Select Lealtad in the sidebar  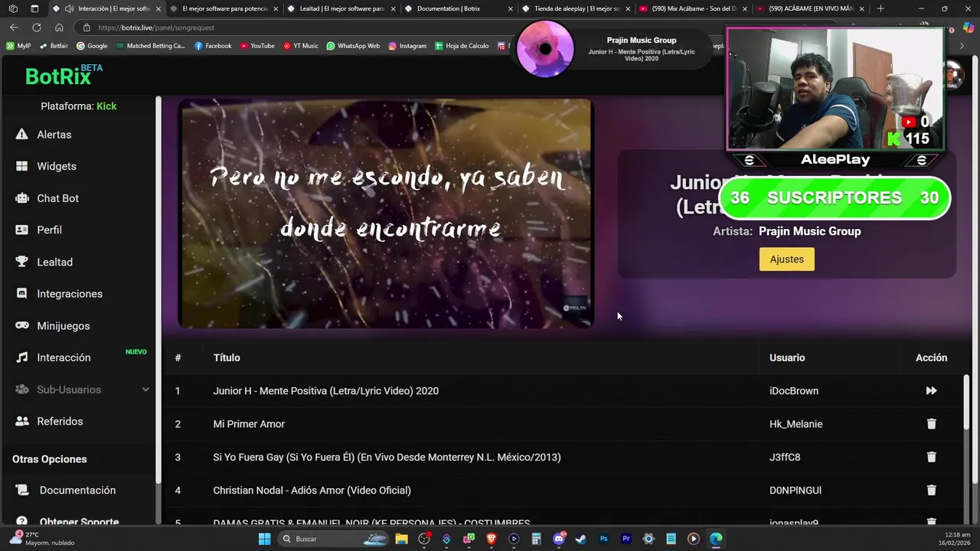point(54,262)
